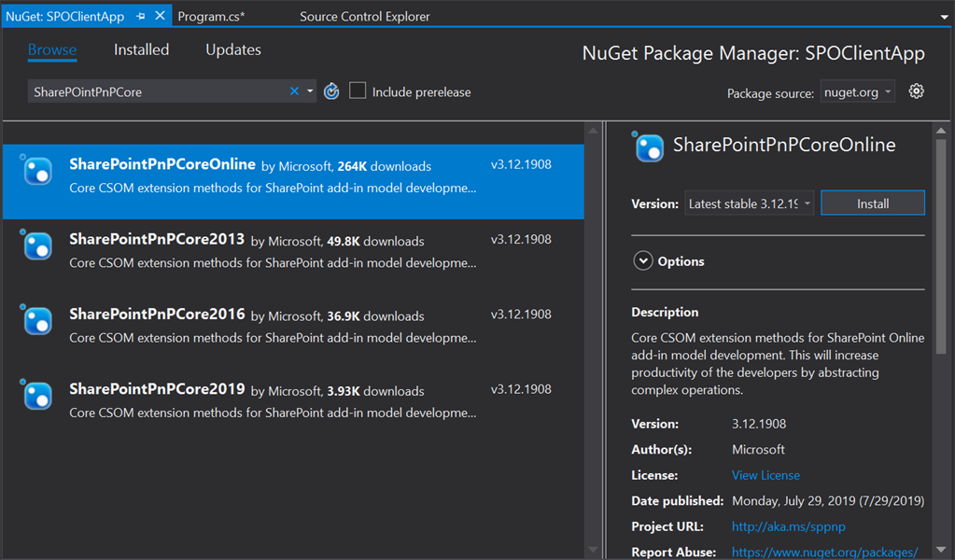The image size is (955, 560).
Task: Click the SharePointPnPCore2016 package icon
Action: click(37, 320)
